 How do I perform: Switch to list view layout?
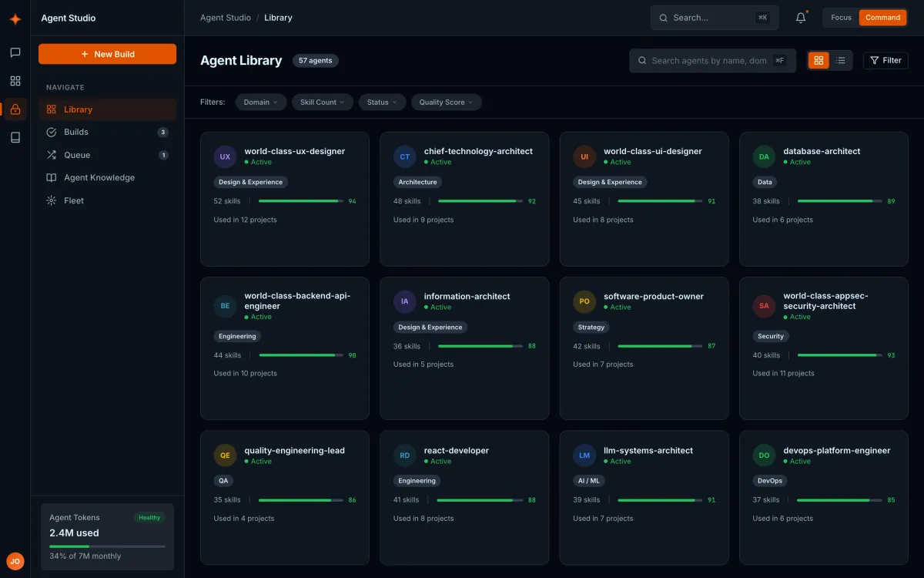coord(841,60)
